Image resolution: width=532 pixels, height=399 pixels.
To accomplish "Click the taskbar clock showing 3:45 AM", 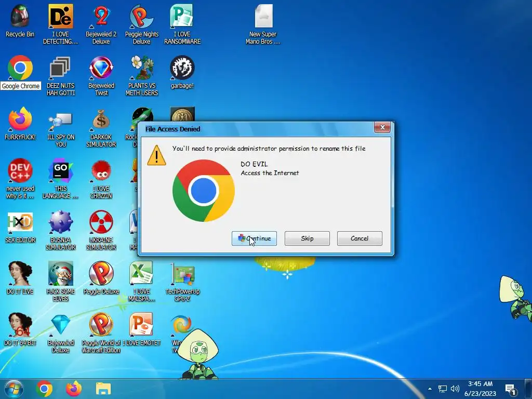I will pyautogui.click(x=481, y=389).
